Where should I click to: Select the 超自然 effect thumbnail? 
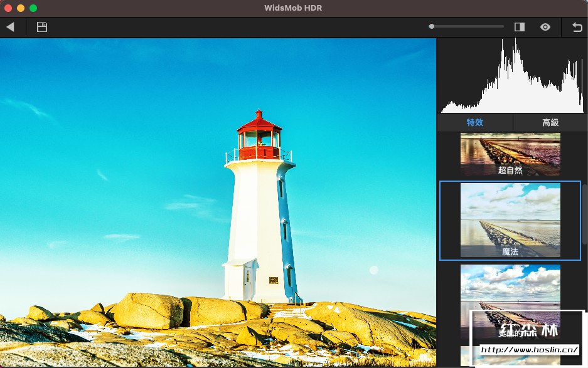pos(510,154)
